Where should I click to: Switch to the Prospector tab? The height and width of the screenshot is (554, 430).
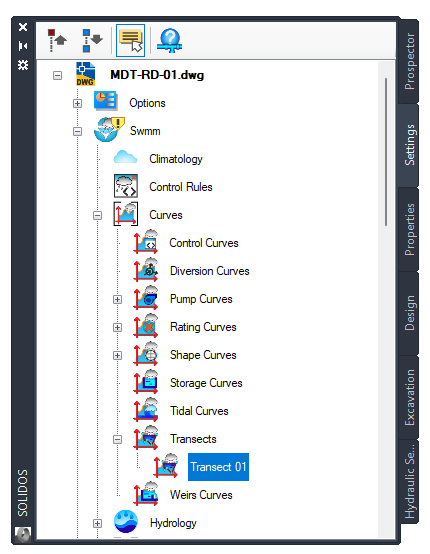(x=409, y=61)
